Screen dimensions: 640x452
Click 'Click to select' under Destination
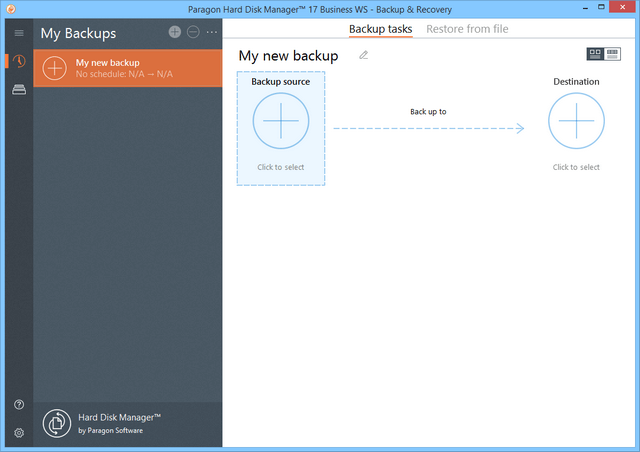point(576,167)
